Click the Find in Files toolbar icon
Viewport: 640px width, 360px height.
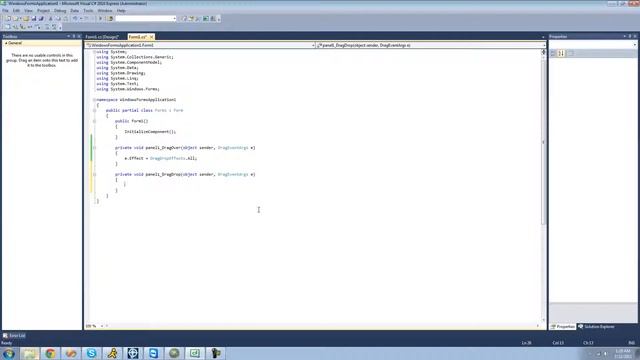coord(110,18)
